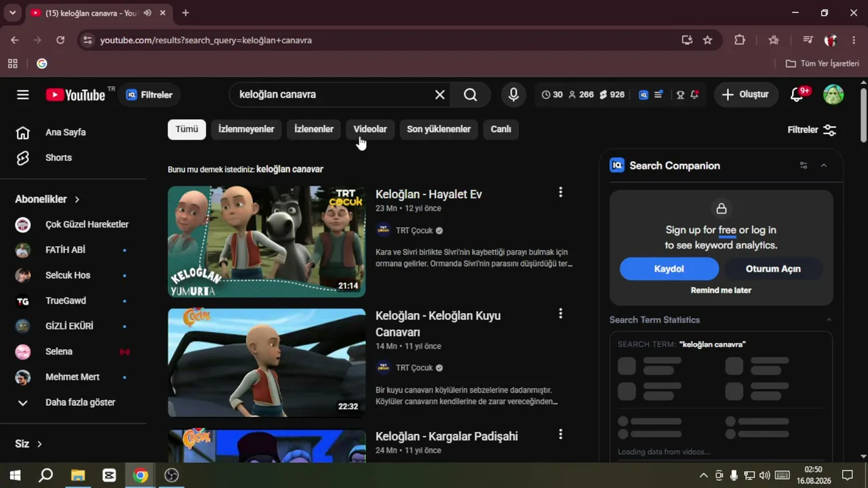Select the İzlenenler filter chip
The image size is (868, 488).
pos(314,129)
